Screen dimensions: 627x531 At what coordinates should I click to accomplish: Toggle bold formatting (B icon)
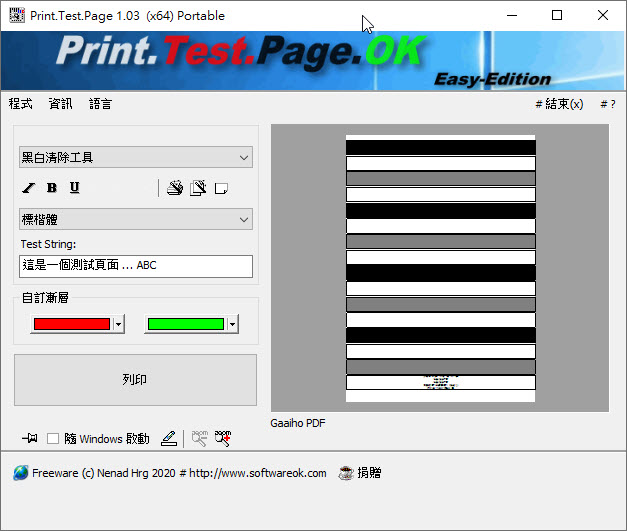click(x=52, y=188)
